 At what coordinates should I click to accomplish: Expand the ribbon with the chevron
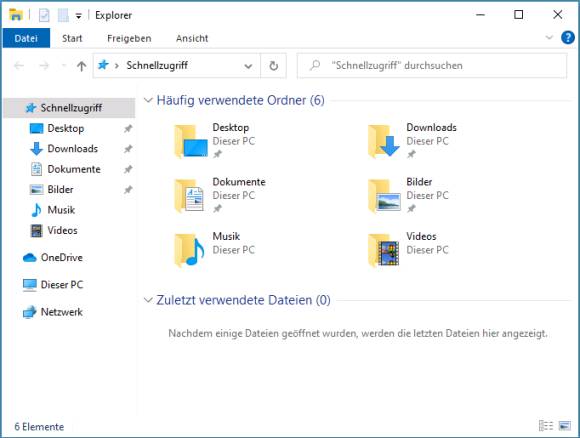pyautogui.click(x=549, y=37)
